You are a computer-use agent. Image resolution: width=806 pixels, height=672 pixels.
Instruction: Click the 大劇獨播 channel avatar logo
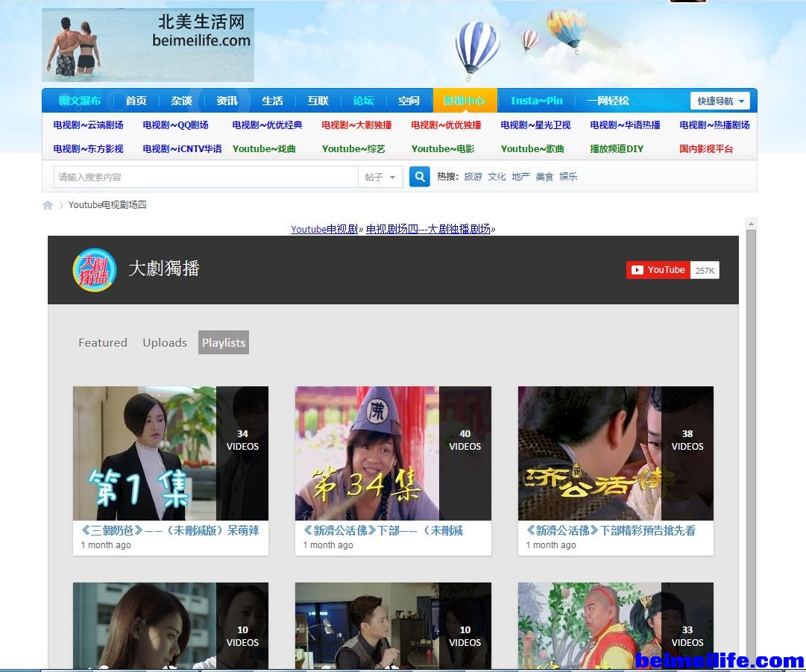click(x=95, y=270)
